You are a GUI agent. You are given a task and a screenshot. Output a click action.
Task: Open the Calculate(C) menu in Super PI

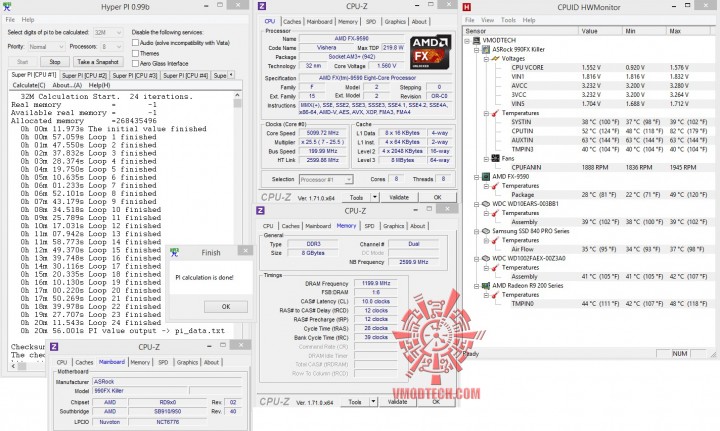pos(29,85)
